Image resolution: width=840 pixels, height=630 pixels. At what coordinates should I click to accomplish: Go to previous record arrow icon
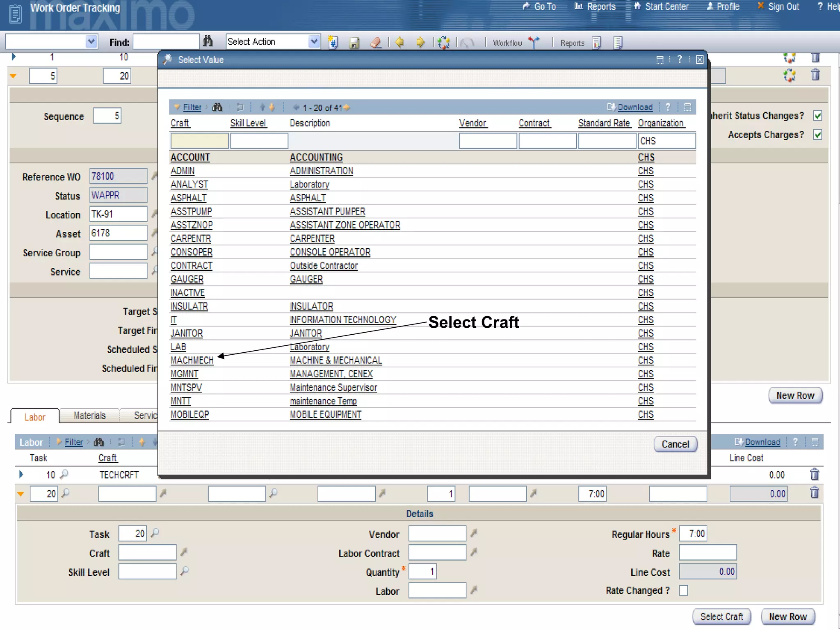pos(399,42)
